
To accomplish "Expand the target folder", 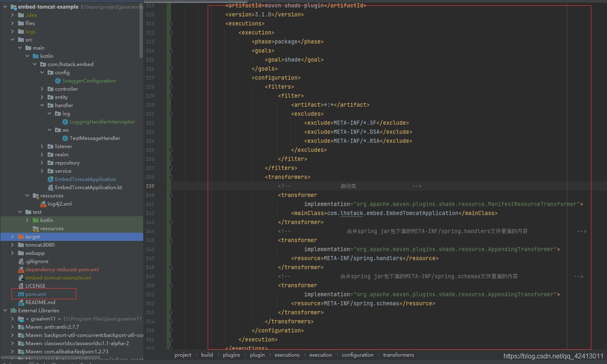I will click(12, 237).
